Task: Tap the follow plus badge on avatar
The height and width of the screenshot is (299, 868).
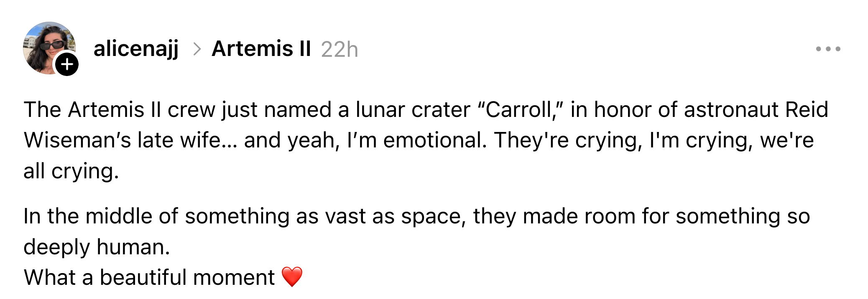Action: 67,64
